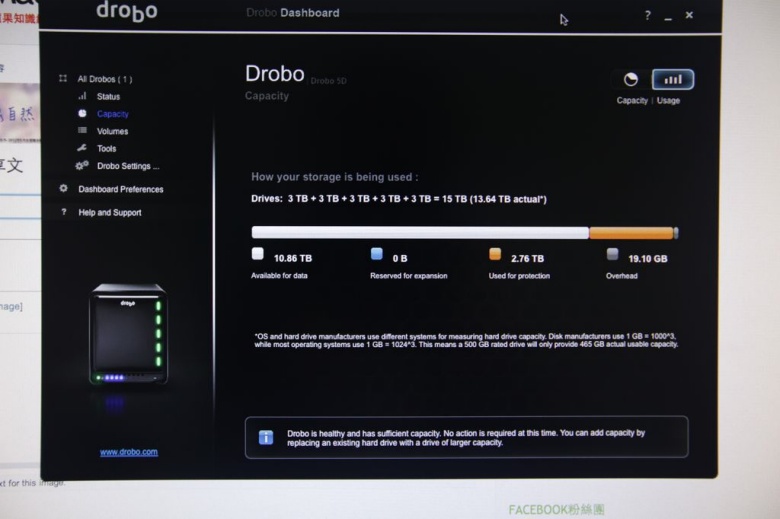
Task: Switch to Usage bar chart view
Action: pos(673,80)
